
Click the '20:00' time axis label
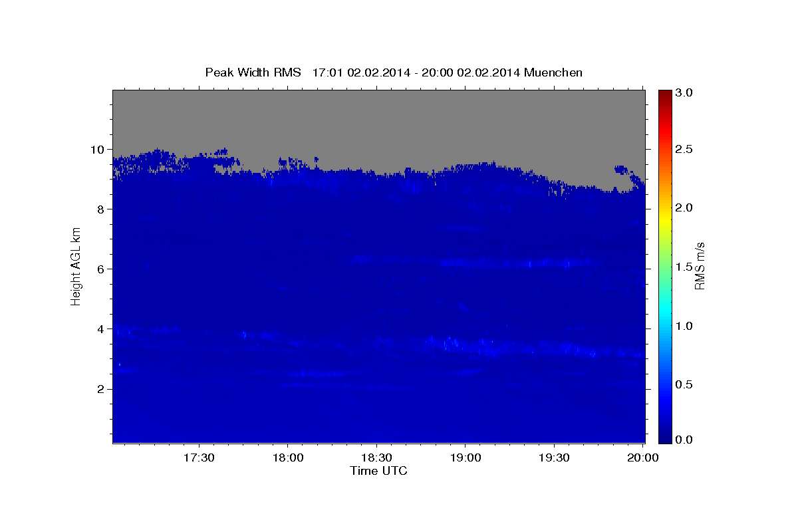point(642,458)
